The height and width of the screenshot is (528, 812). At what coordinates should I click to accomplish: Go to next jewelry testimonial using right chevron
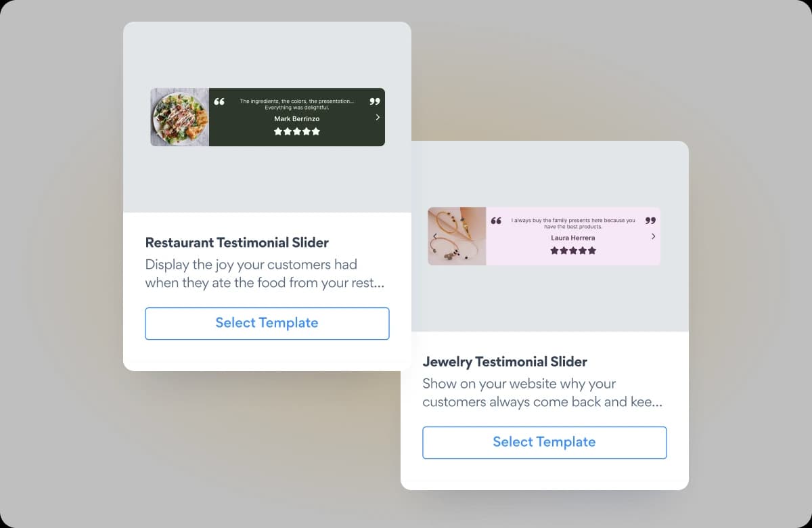653,236
